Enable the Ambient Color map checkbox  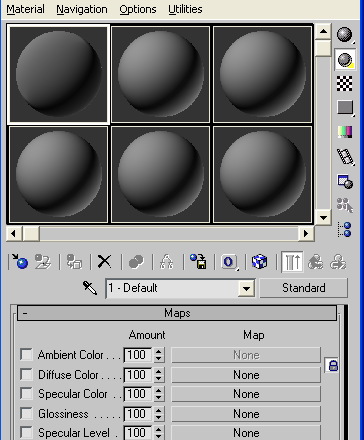coord(26,354)
